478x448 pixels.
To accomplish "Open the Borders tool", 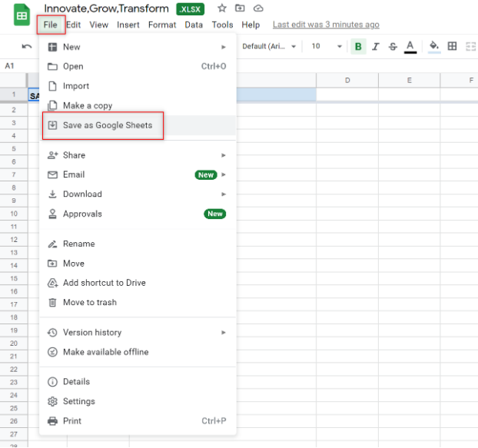I will [452, 46].
